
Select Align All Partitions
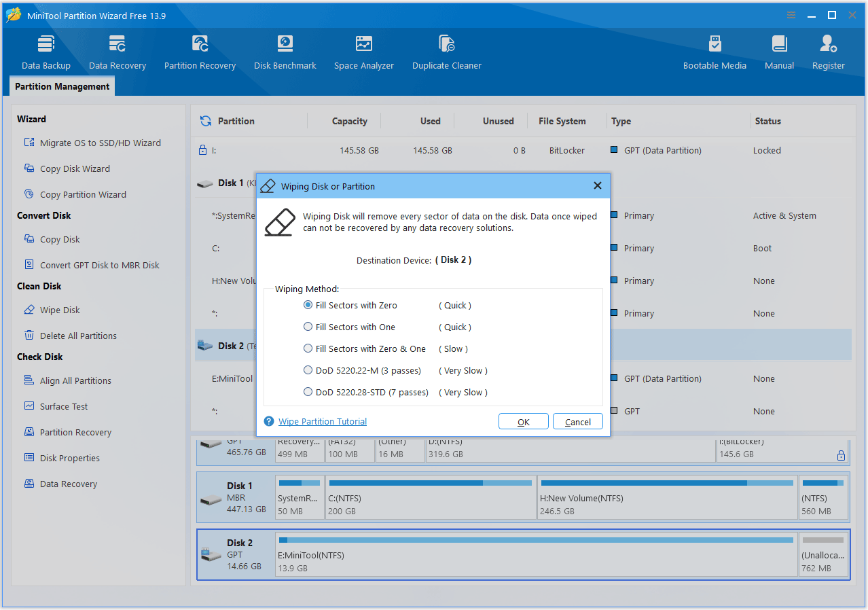pos(67,380)
